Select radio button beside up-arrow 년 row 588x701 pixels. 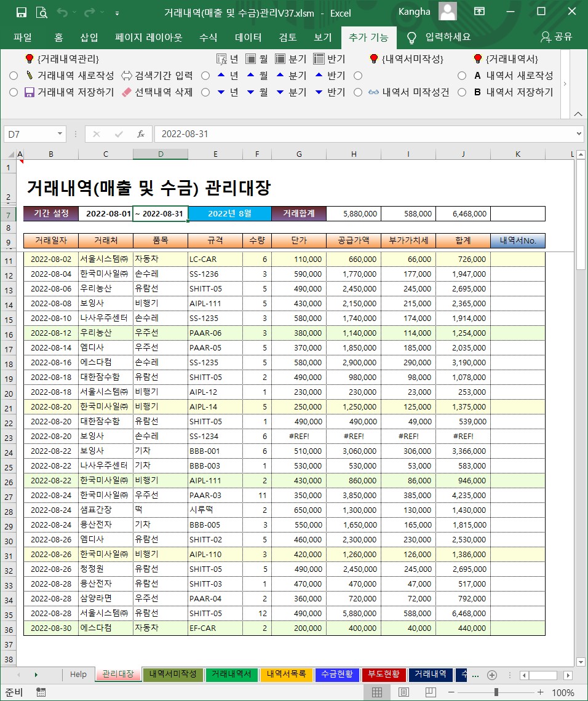(205, 76)
